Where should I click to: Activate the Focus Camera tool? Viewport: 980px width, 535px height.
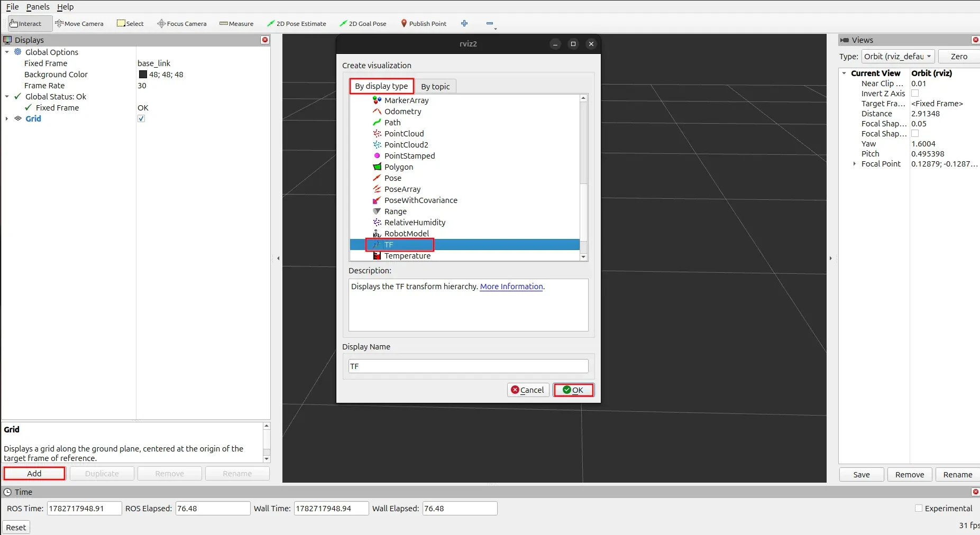[182, 24]
